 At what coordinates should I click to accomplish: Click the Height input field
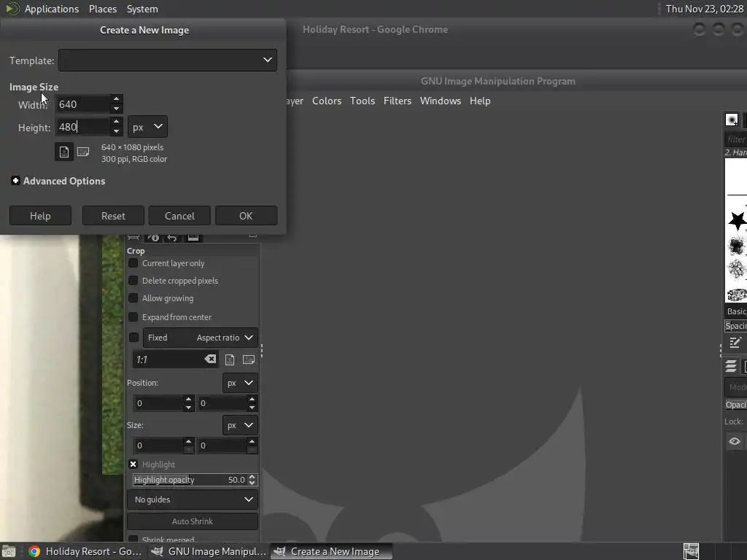coord(82,127)
